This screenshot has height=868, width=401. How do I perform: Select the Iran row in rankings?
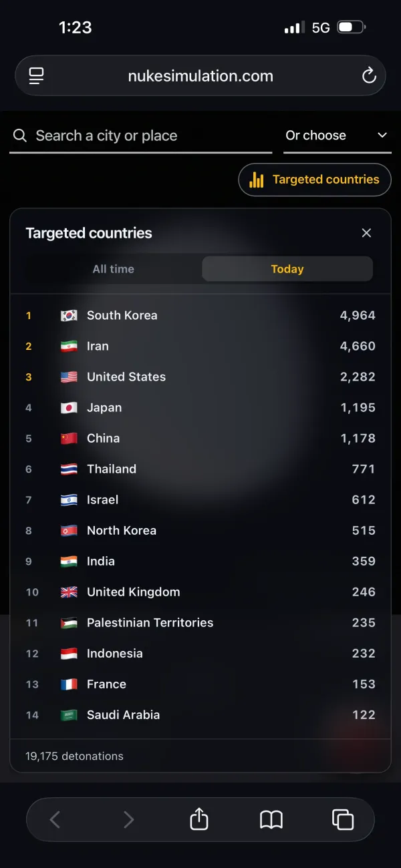click(200, 346)
